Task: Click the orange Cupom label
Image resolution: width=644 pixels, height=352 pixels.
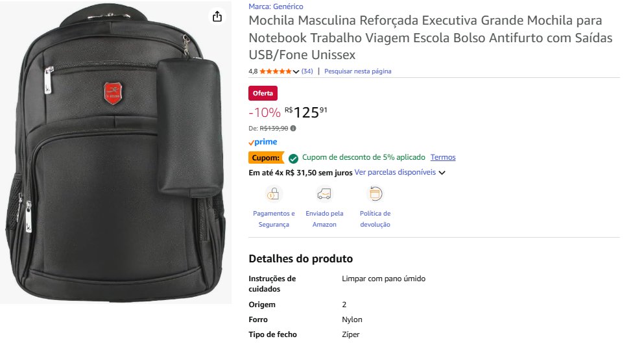Action: (x=265, y=157)
